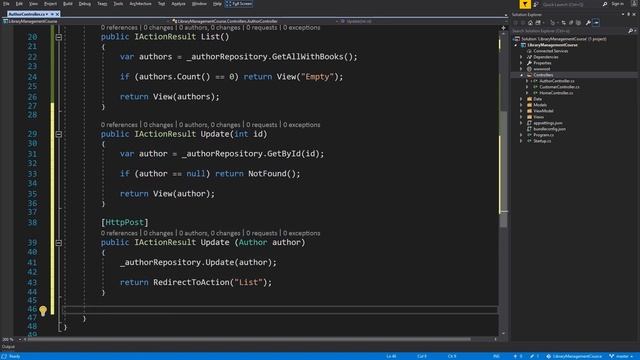Select Connected Services in Solution Explorer

tap(550, 51)
